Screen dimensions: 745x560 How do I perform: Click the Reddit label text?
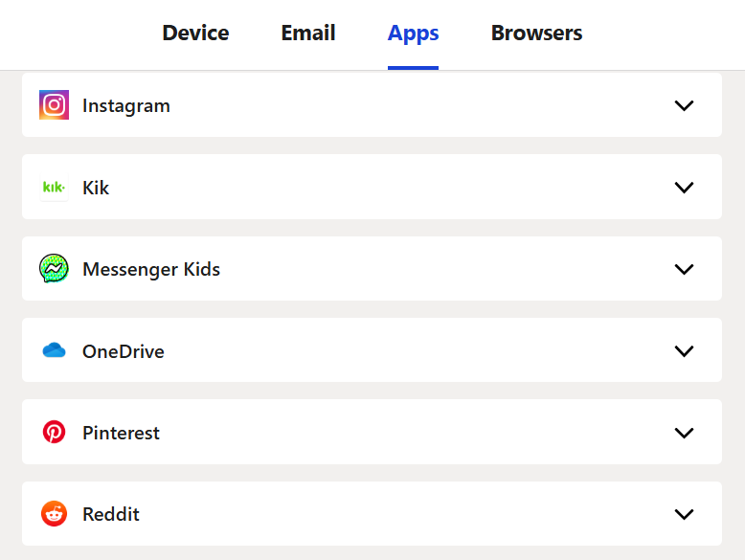tap(111, 515)
